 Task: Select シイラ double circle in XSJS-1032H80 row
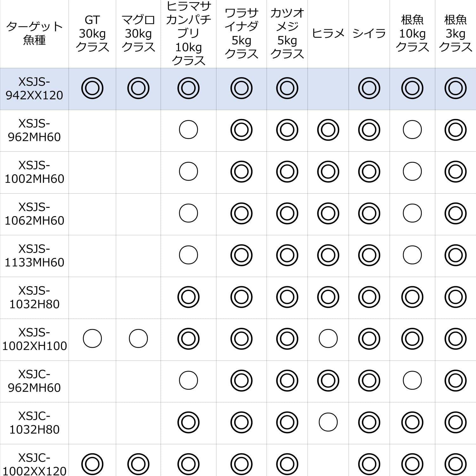click(369, 297)
